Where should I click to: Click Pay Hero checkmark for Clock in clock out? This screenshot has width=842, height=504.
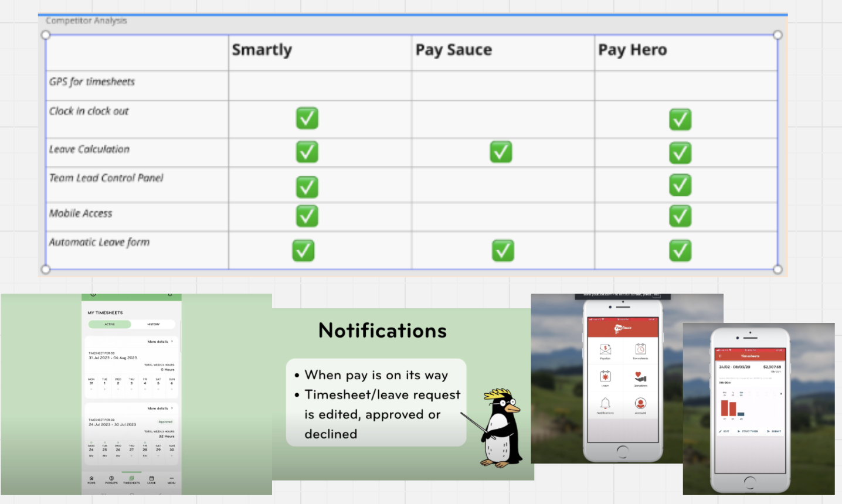[x=680, y=120]
